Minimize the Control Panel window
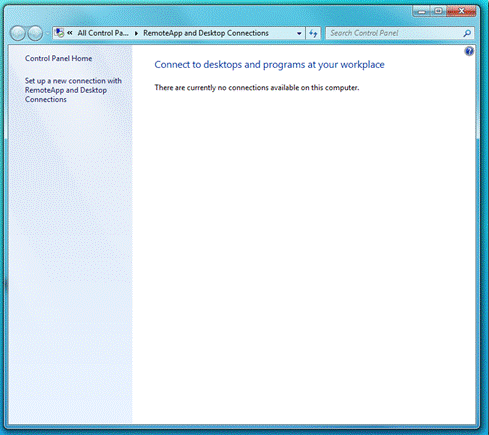 click(x=422, y=11)
